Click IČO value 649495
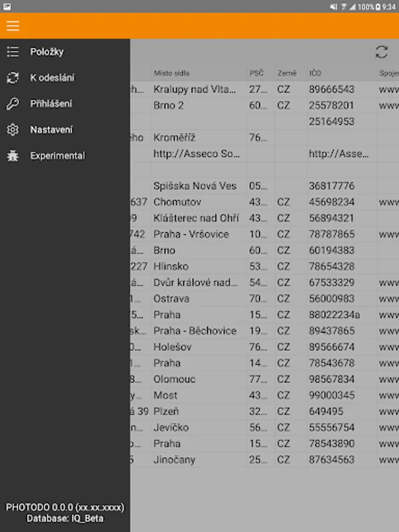The height and width of the screenshot is (532, 399). tap(326, 411)
